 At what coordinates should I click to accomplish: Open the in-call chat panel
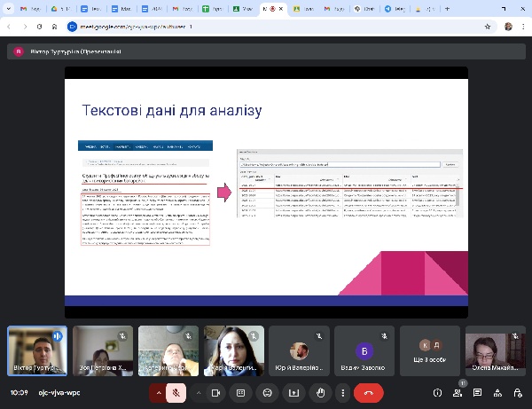477,392
